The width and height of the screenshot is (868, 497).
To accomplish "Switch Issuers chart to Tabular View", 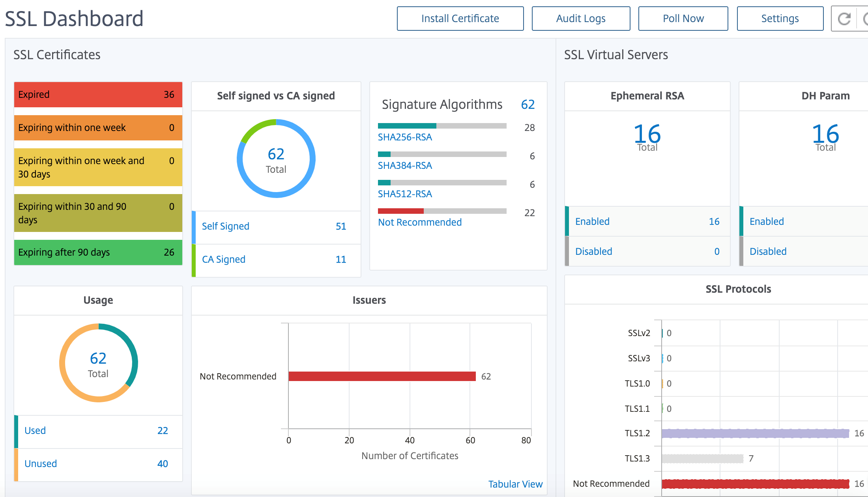I will pyautogui.click(x=515, y=484).
